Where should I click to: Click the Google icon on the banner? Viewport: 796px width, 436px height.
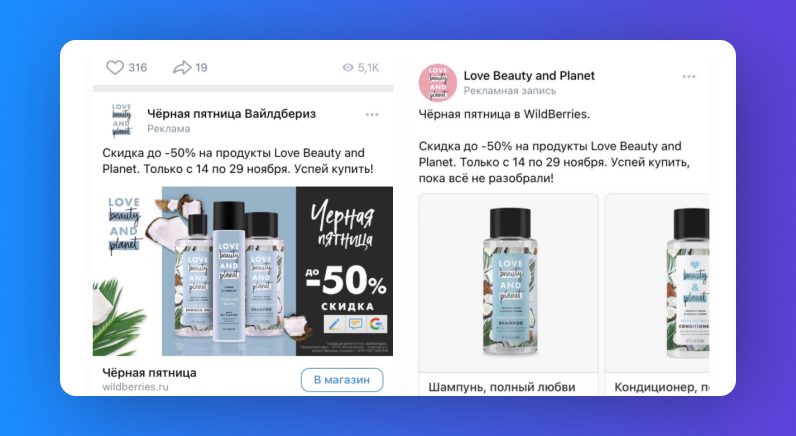pos(376,323)
